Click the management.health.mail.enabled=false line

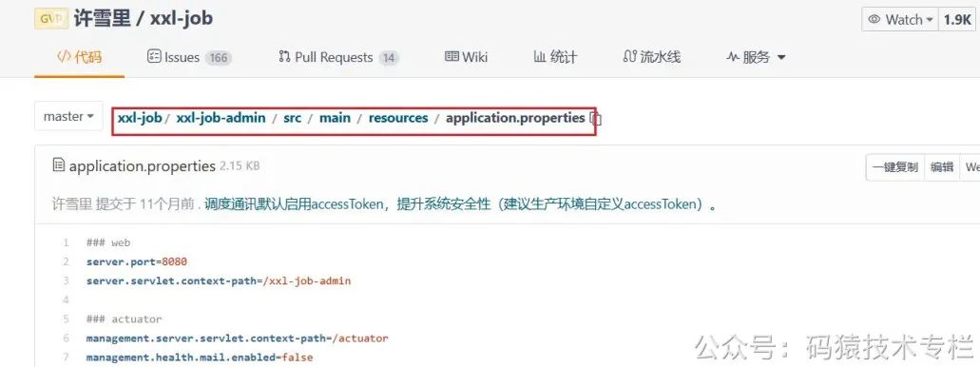(200, 357)
